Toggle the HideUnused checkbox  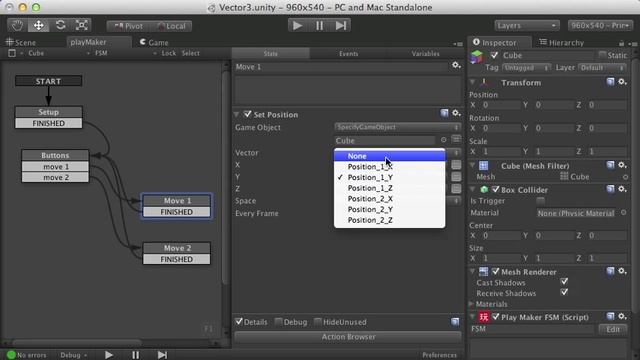click(318, 322)
